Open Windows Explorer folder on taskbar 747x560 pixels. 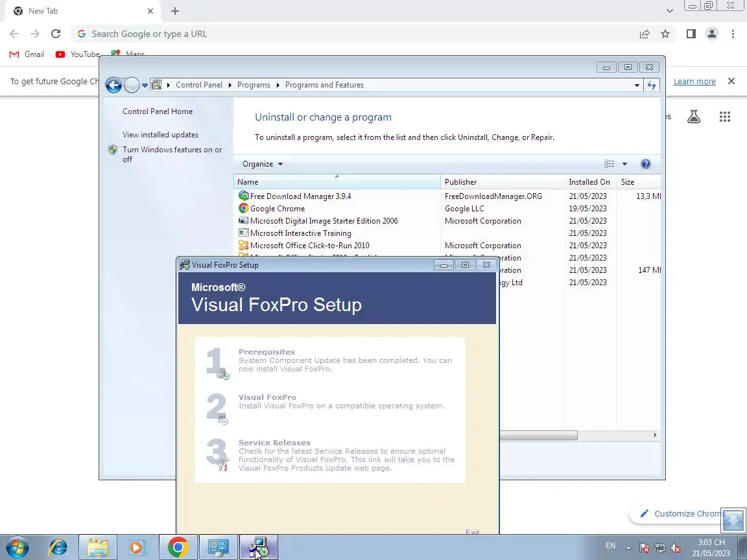click(98, 547)
